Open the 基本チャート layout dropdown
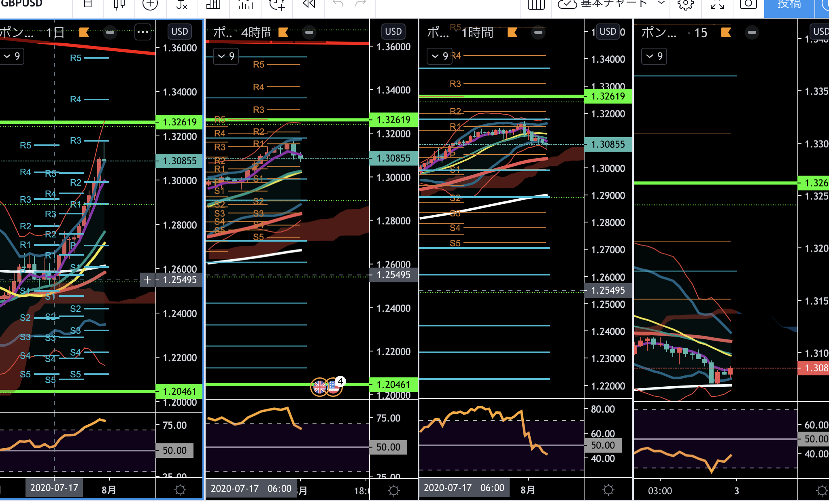 point(661,3)
